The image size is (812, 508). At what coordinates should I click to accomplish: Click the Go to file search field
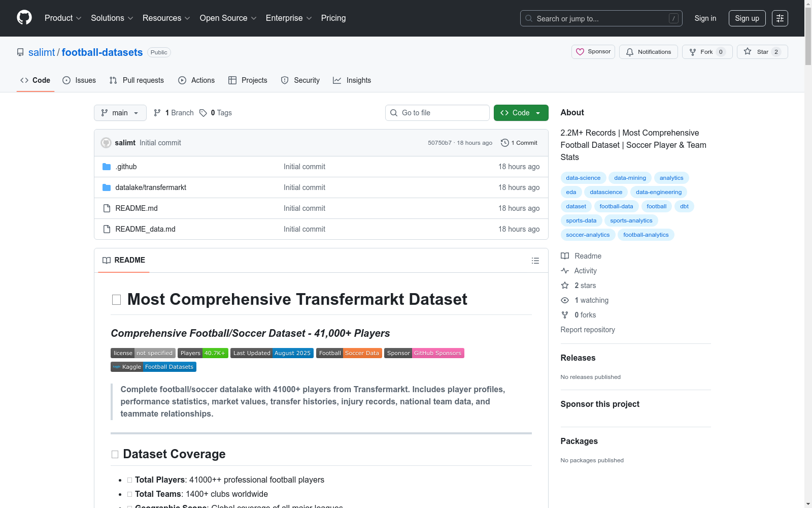(x=437, y=113)
